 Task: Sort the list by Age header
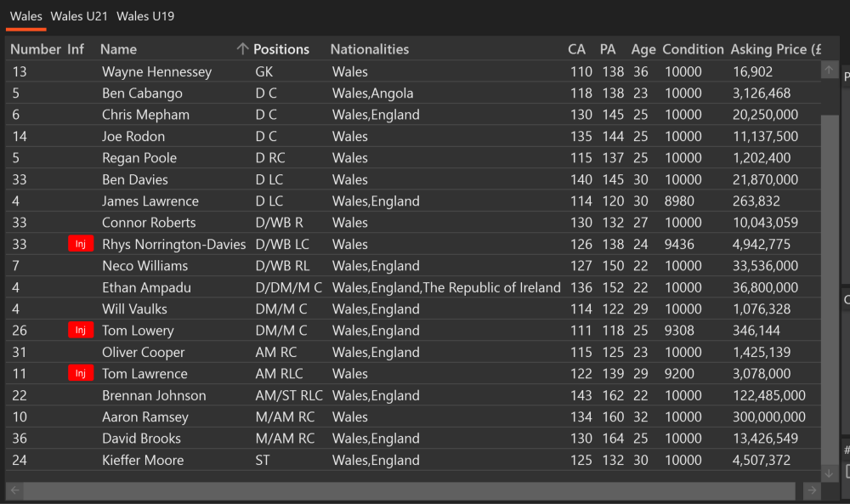pos(643,49)
